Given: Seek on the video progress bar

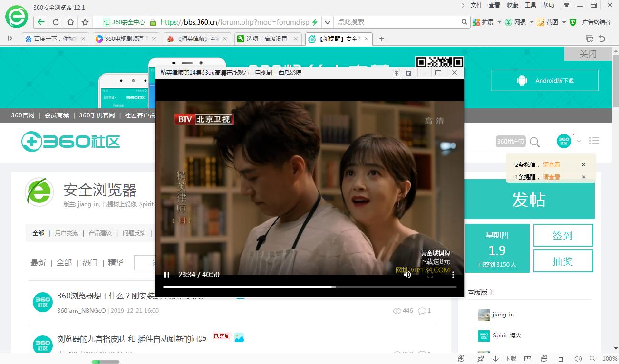Looking at the screenshot, I should click(x=310, y=287).
